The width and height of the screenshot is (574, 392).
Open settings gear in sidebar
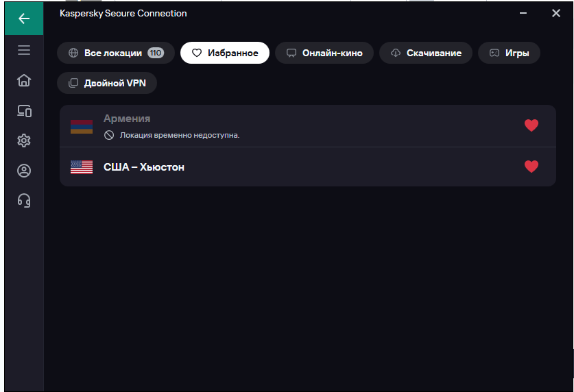(x=24, y=140)
